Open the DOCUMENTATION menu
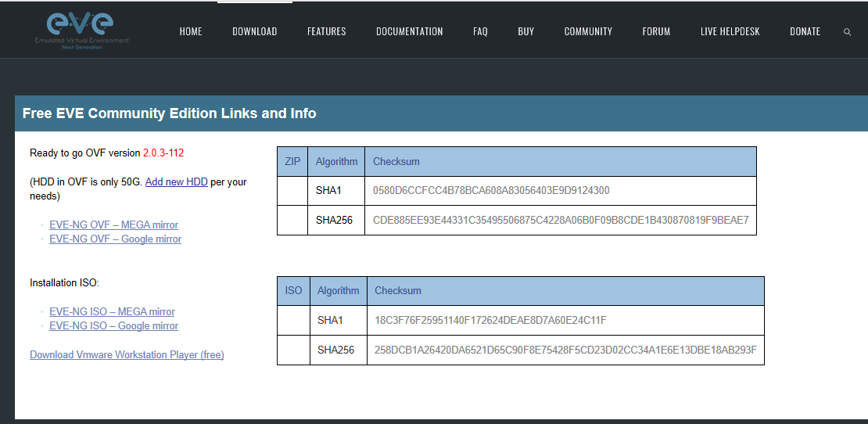The height and width of the screenshot is (424, 868). click(410, 31)
